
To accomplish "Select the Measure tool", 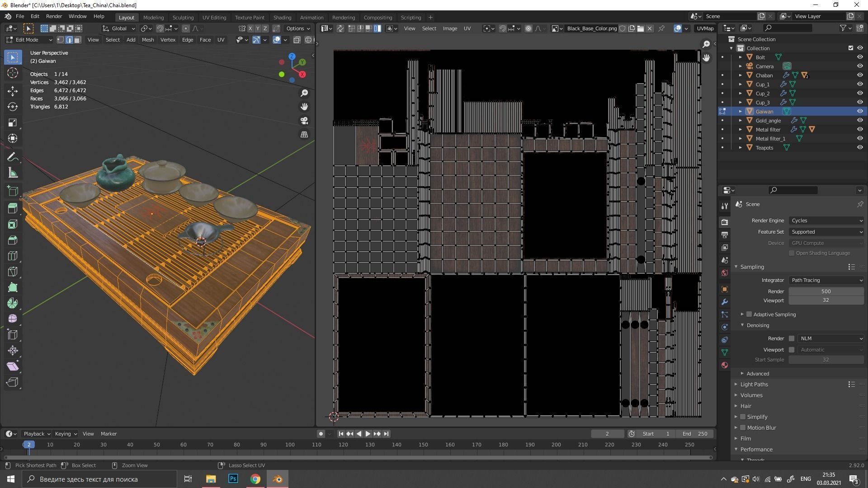I will [13, 173].
